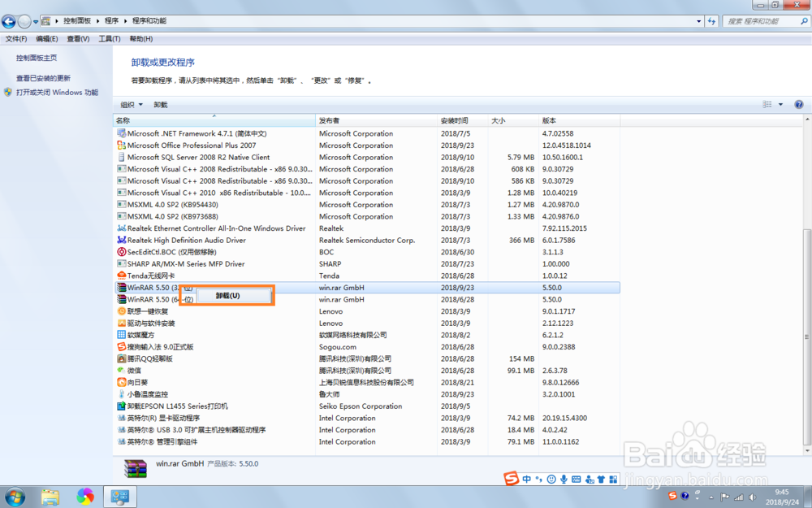
Task: Show hidden tray icons arrow
Action: tap(711, 497)
